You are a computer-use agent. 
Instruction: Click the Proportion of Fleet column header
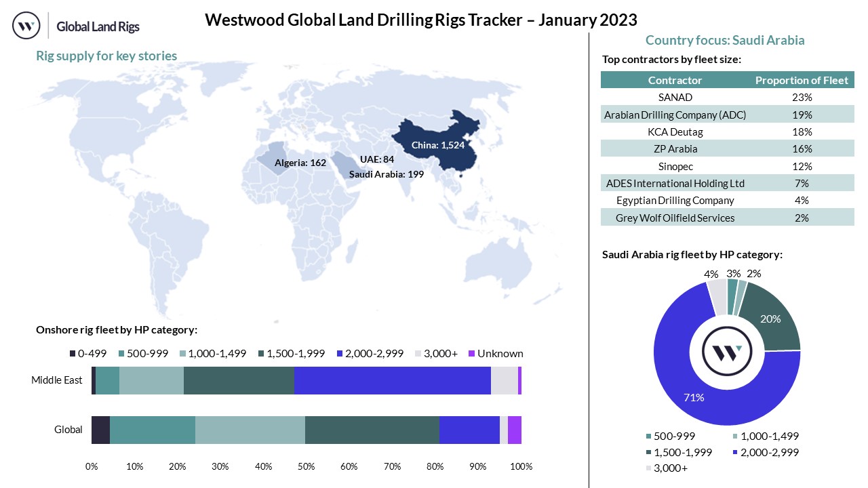pos(802,80)
